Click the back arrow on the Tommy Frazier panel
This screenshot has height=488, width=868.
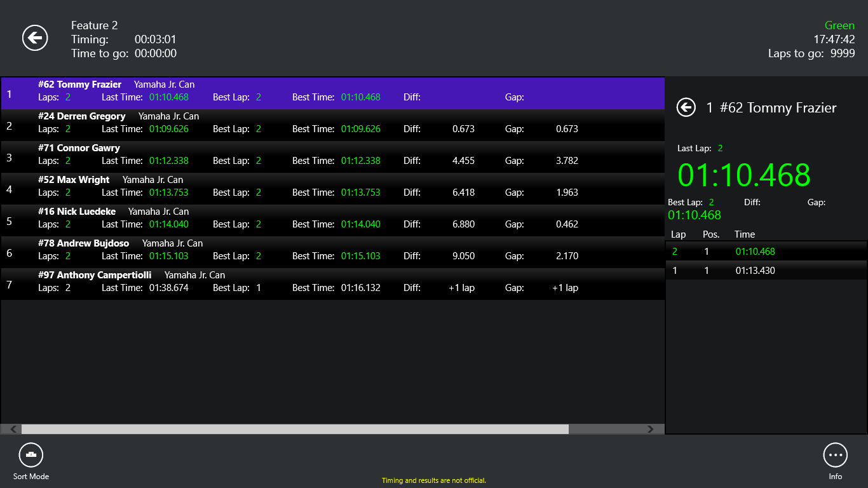click(x=686, y=107)
